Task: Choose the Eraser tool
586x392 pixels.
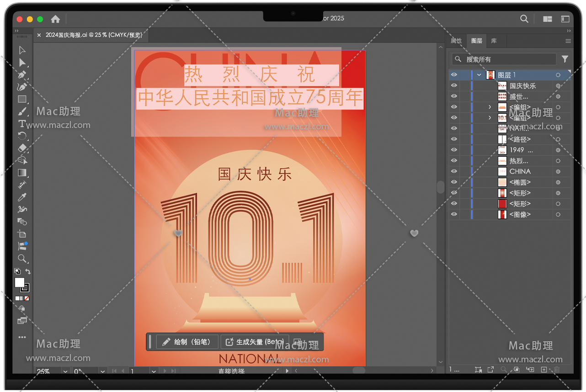Action: click(22, 148)
